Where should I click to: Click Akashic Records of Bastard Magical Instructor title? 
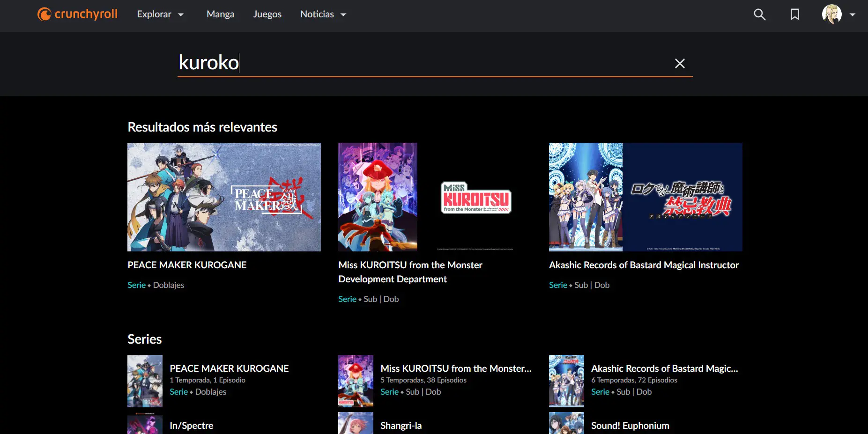(x=644, y=265)
